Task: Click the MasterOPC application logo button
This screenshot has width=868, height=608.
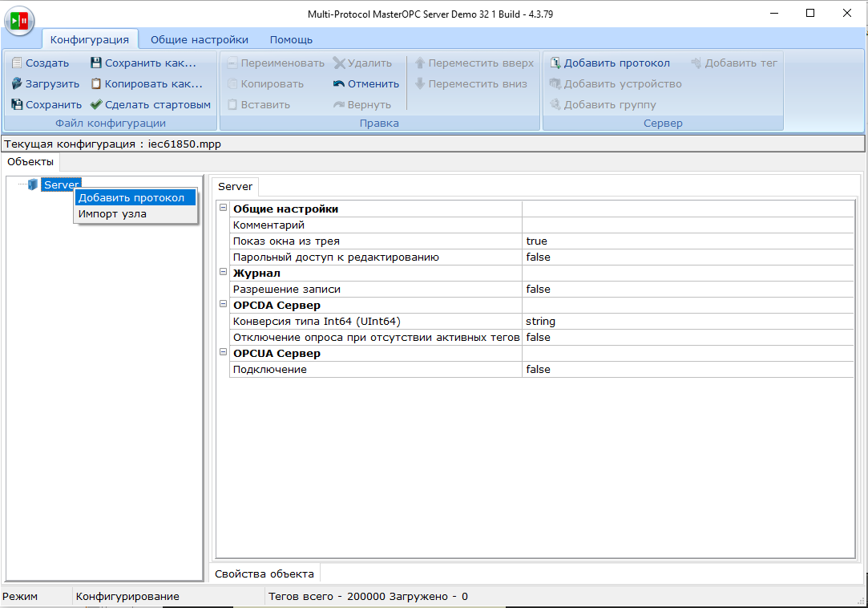Action: [19, 21]
